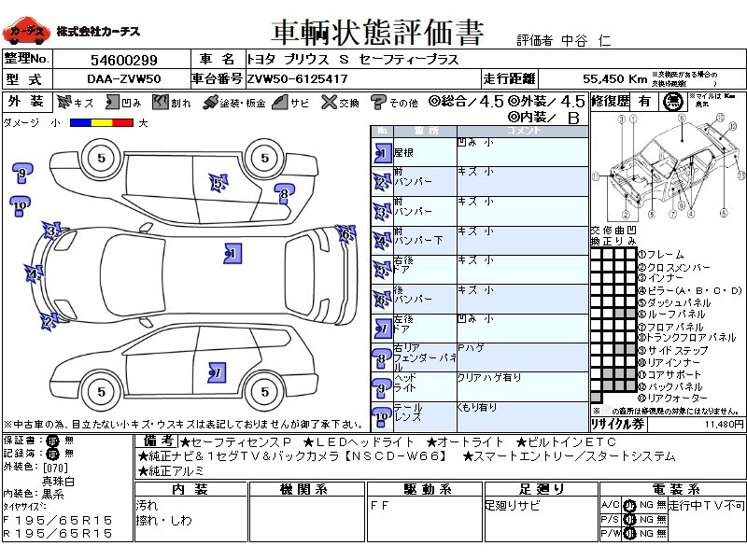Click the mileage value 55,450 Km
The image size is (747, 560).
(x=614, y=79)
